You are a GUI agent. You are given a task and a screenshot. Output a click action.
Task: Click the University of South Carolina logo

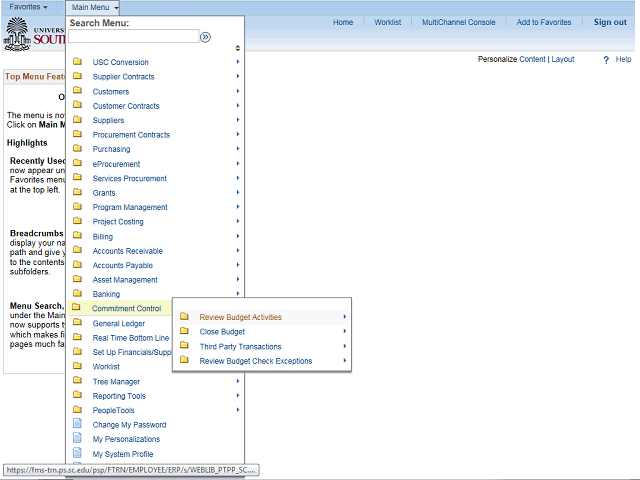[33, 34]
